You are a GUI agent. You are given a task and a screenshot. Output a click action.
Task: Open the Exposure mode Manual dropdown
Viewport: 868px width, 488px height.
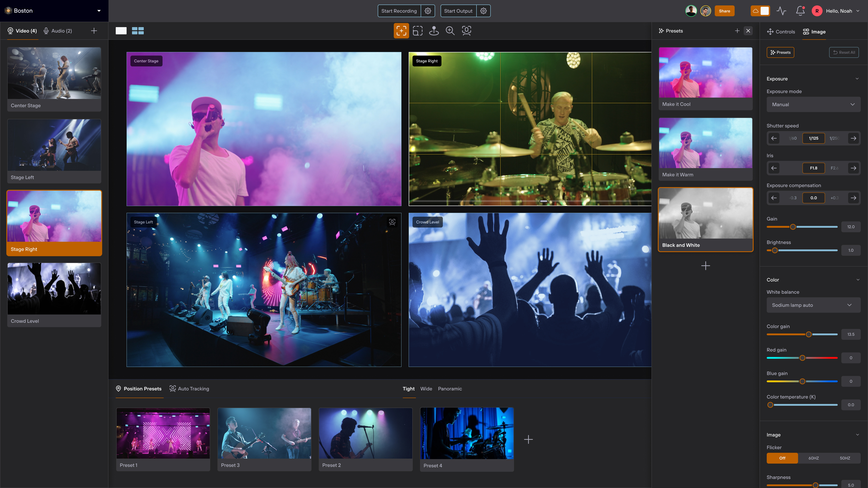pyautogui.click(x=813, y=104)
